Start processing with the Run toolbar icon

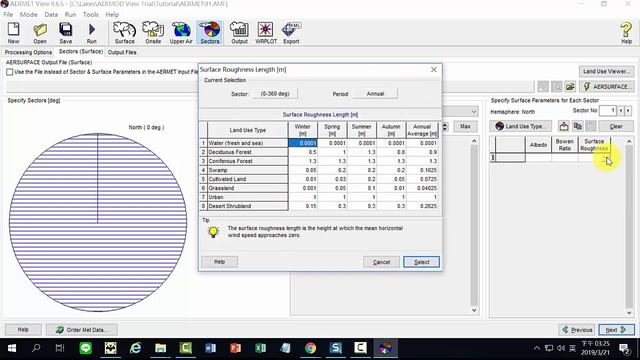tap(91, 33)
